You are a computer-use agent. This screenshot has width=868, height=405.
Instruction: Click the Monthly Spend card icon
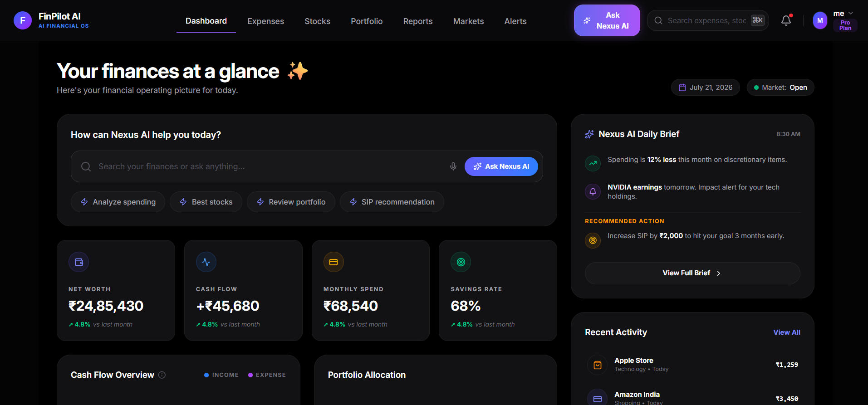click(333, 262)
